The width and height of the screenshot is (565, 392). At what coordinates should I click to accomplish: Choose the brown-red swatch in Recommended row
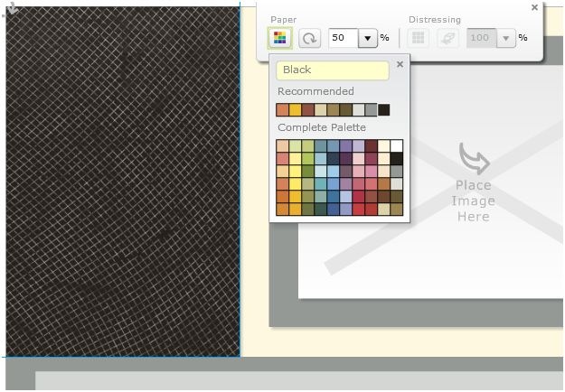pos(307,110)
